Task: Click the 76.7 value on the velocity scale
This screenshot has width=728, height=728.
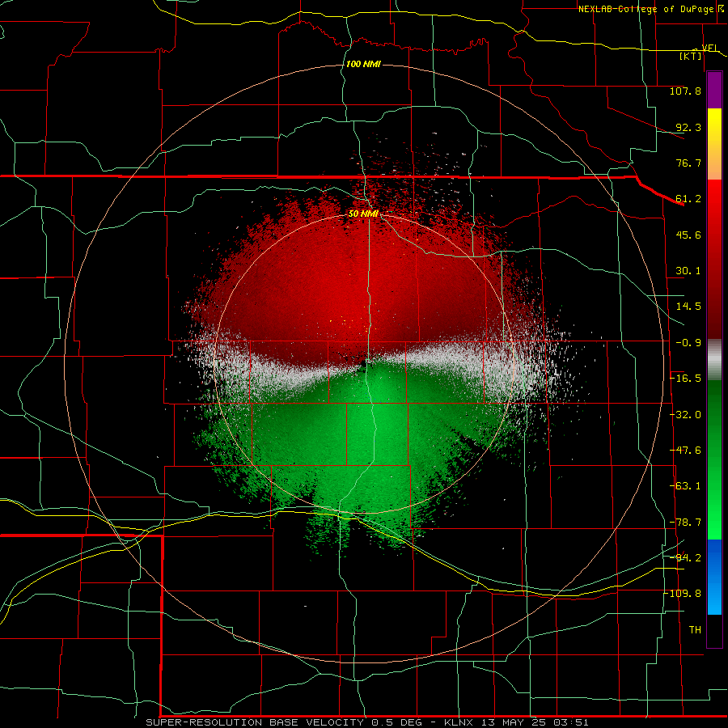Action: pyautogui.click(x=688, y=163)
